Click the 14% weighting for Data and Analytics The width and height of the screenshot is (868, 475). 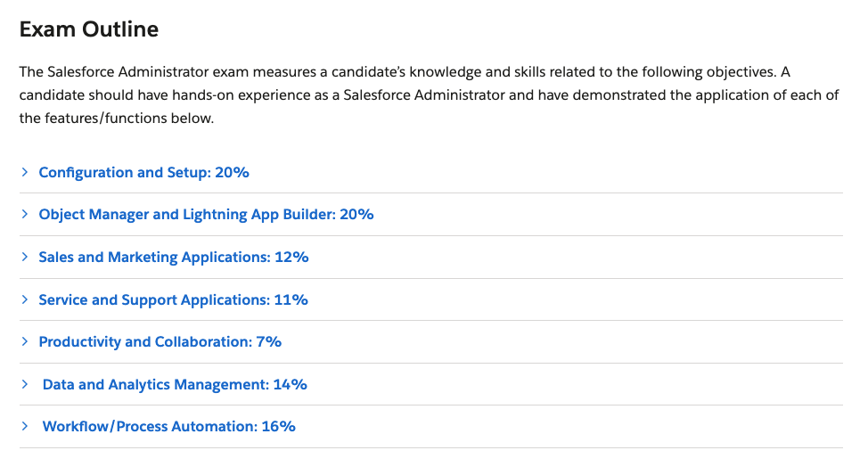[x=290, y=384]
